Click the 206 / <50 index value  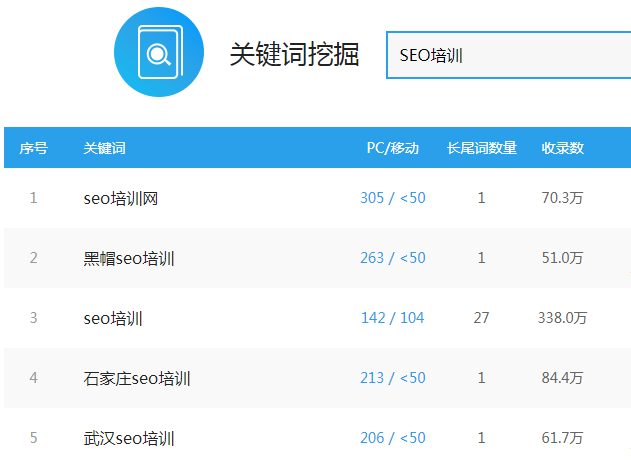pos(393,438)
